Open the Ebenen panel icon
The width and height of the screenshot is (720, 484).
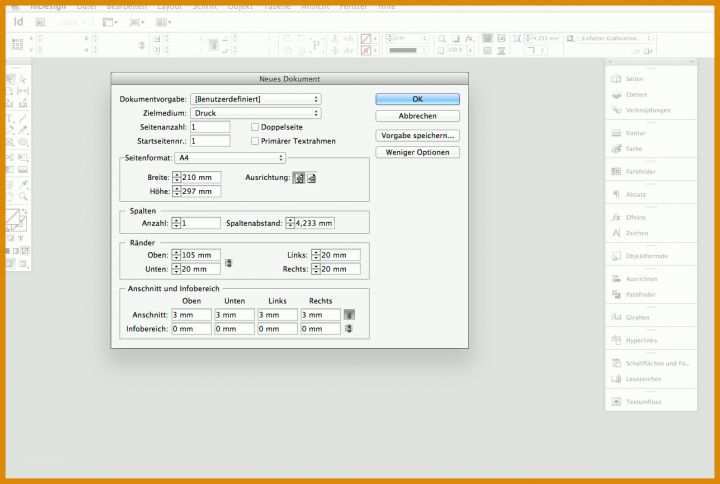616,95
